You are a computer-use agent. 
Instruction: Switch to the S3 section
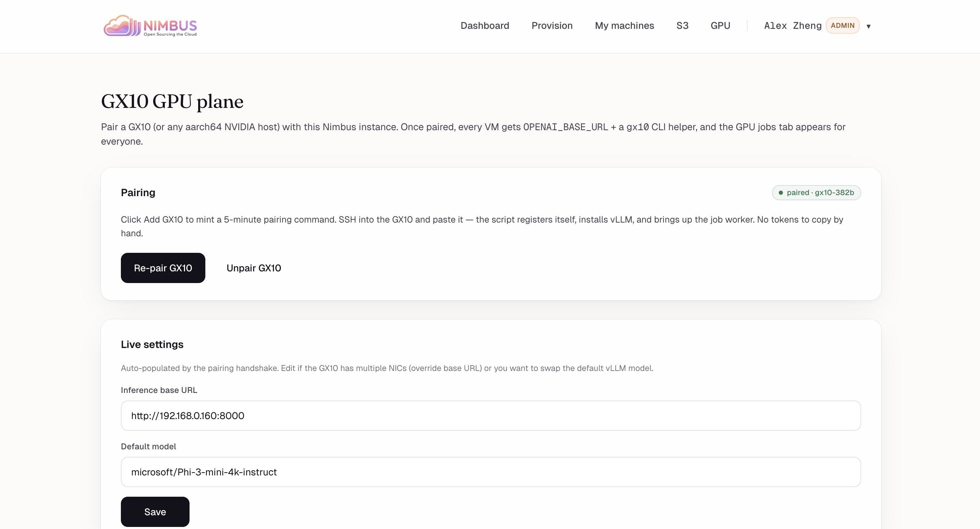[682, 25]
